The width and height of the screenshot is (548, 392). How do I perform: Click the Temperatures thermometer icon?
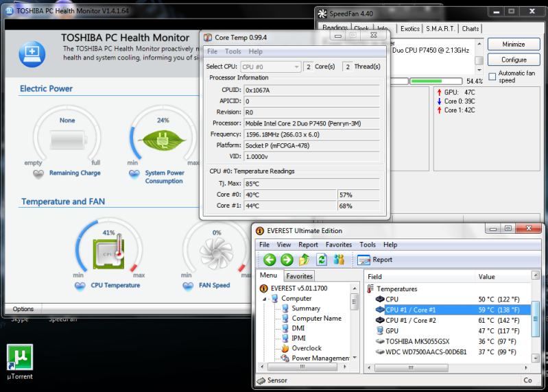[x=370, y=289]
